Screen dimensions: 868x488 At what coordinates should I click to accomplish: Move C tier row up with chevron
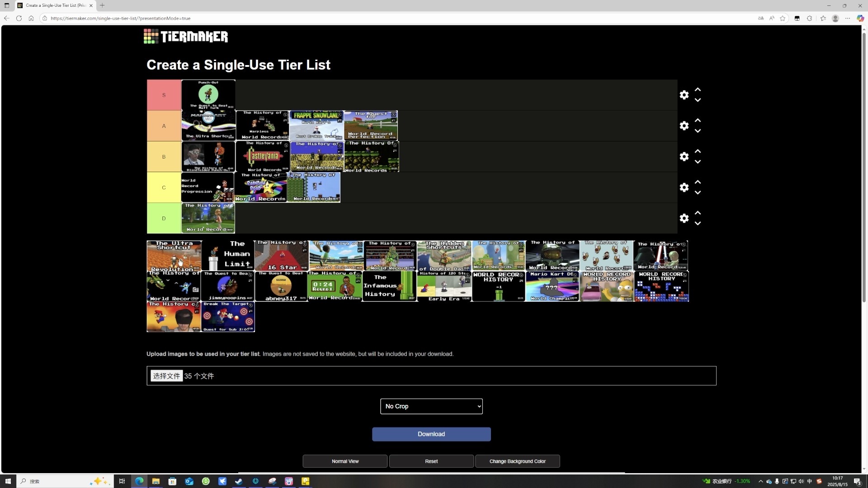click(698, 182)
